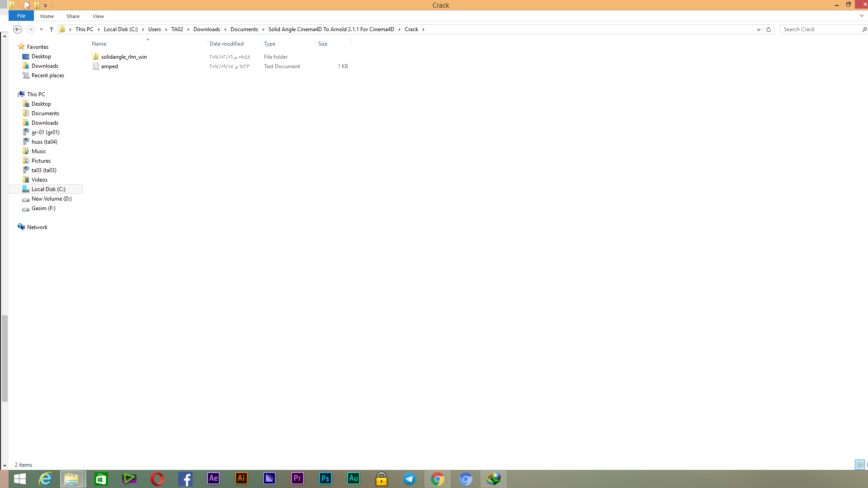This screenshot has width=868, height=488.
Task: Click the Back navigation arrow
Action: click(x=17, y=29)
